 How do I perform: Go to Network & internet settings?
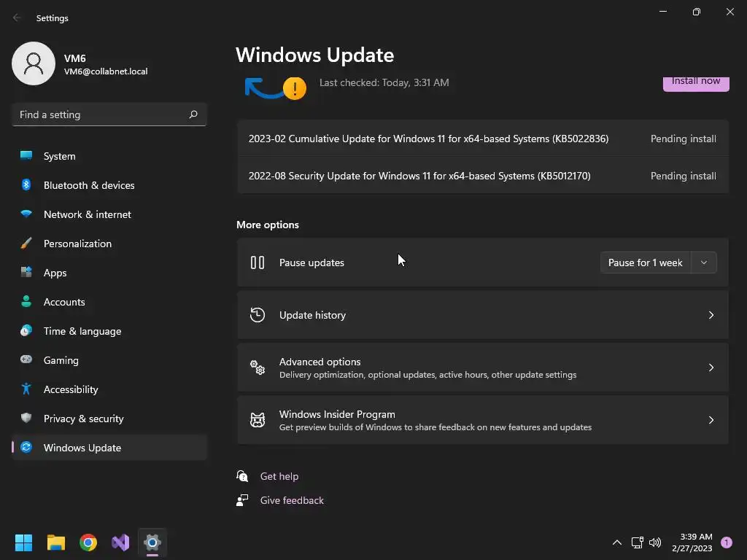[109, 214]
